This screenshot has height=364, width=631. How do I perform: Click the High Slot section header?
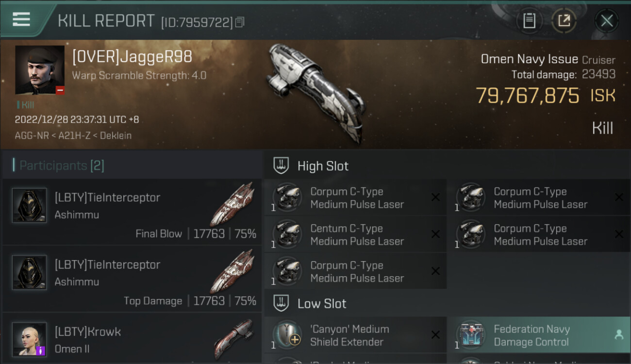click(323, 166)
